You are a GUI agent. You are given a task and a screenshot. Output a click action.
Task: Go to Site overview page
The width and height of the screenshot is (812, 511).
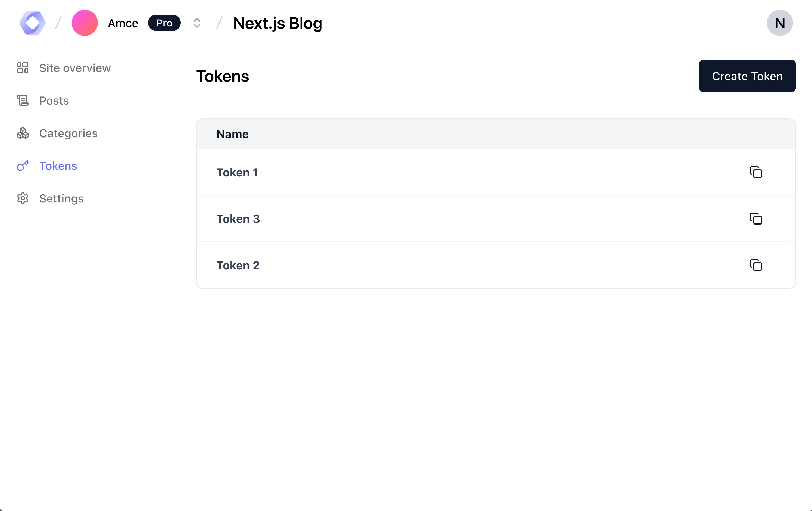[75, 68]
